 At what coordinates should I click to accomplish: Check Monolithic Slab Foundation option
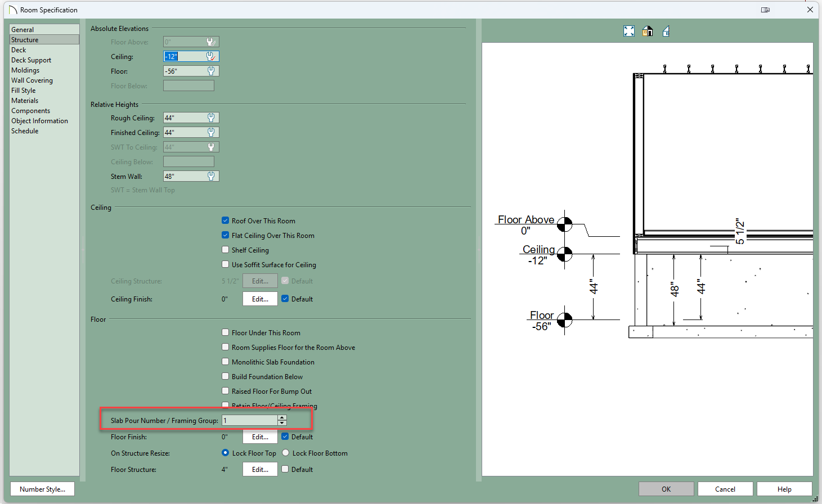(226, 362)
